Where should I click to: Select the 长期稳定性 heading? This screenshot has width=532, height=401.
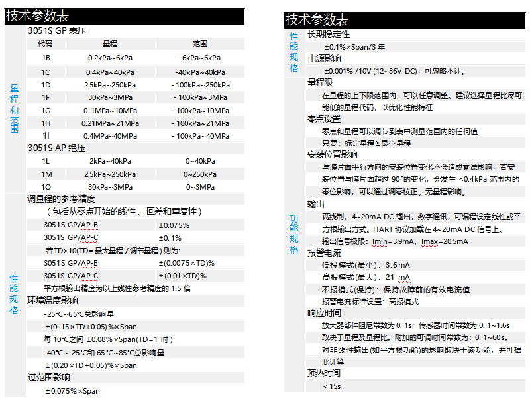click(x=329, y=34)
